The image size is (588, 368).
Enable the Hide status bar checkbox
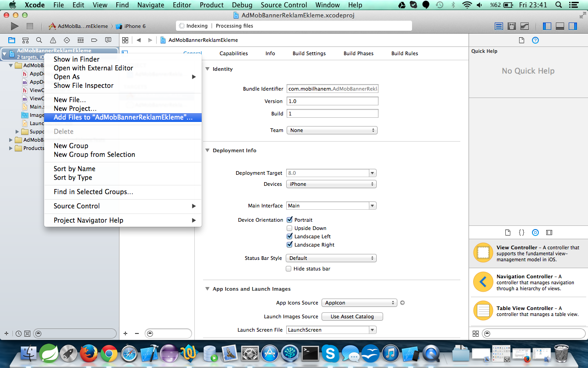tap(288, 269)
